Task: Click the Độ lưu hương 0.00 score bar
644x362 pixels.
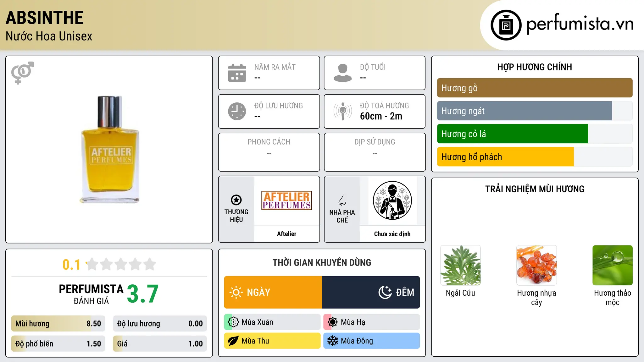Action: pos(160,324)
